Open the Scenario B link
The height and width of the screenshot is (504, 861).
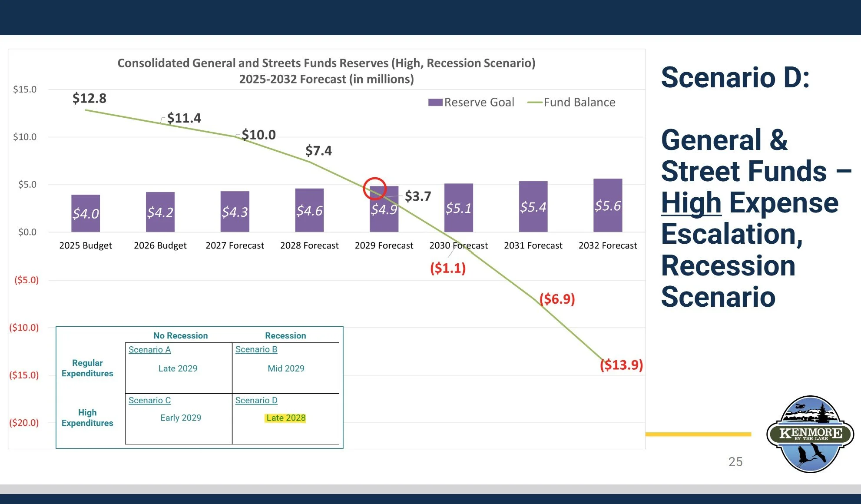pos(256,349)
